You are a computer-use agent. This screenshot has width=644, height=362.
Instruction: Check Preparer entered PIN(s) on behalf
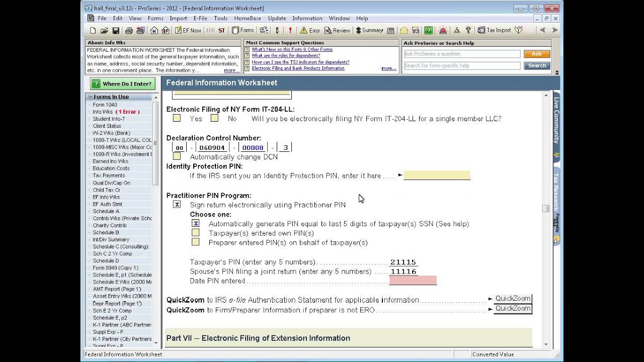click(196, 242)
